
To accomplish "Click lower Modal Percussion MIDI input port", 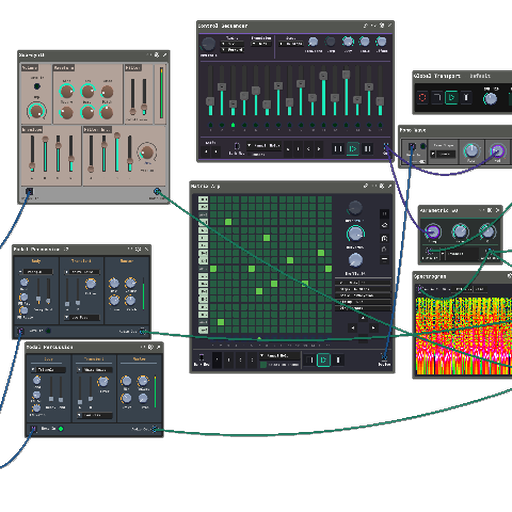I will [33, 429].
